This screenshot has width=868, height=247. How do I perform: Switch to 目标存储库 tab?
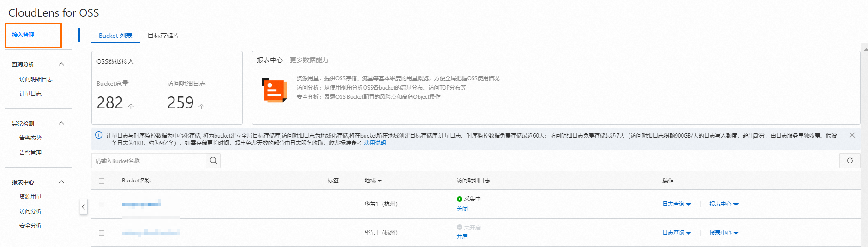click(163, 36)
